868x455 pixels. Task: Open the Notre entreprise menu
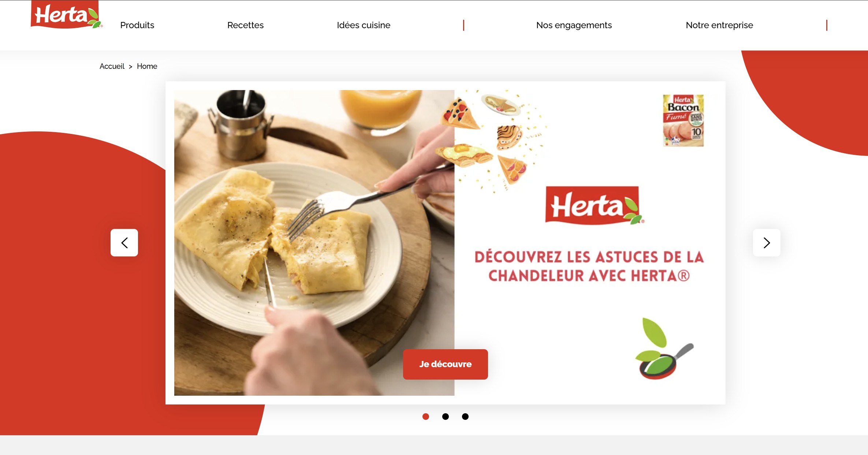(719, 25)
